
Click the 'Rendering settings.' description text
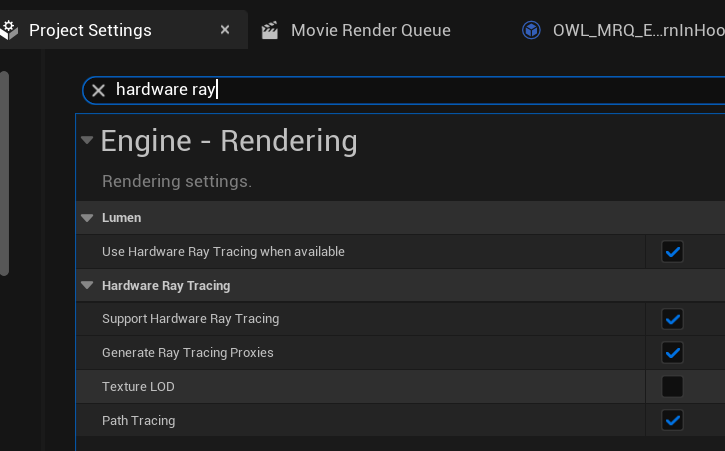point(177,181)
